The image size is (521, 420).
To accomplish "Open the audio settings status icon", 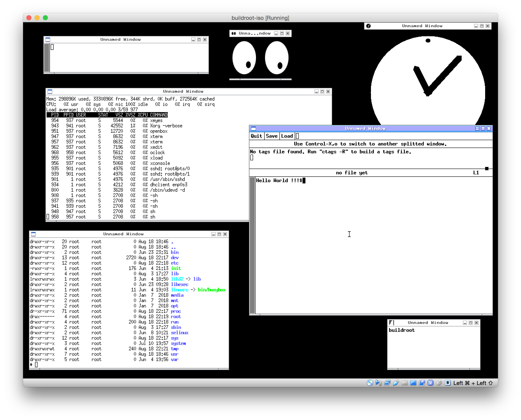I will point(379,383).
